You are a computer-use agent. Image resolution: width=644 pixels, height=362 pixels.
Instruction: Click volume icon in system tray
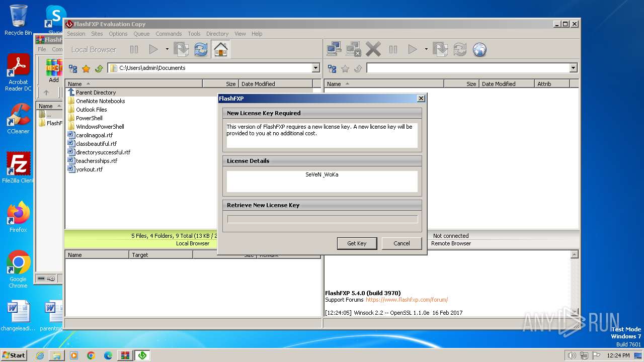(572, 355)
